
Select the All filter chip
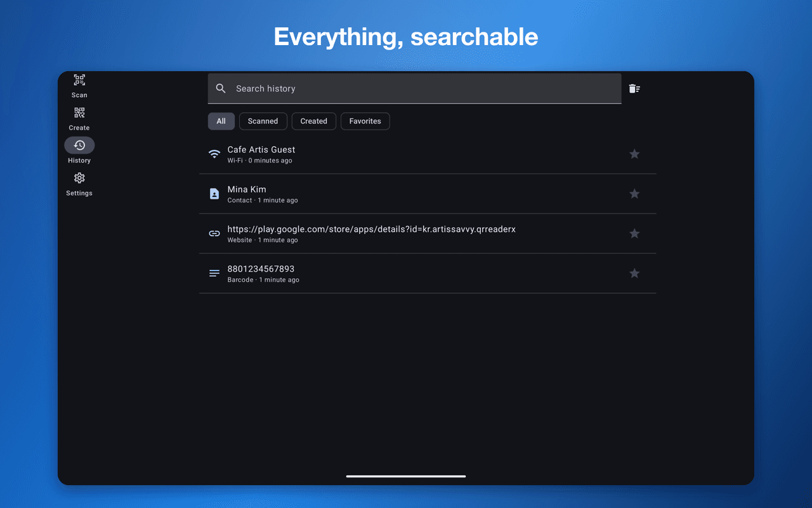(x=221, y=121)
